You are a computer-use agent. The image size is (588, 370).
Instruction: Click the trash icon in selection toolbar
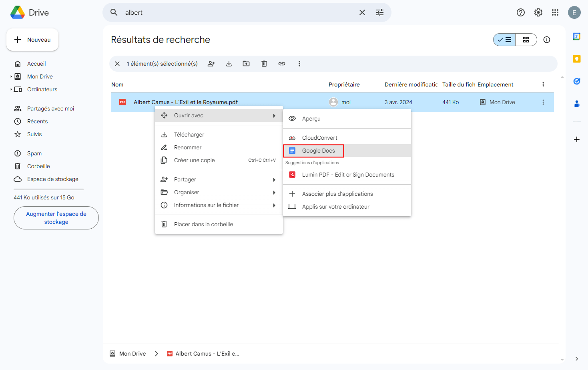coord(264,64)
